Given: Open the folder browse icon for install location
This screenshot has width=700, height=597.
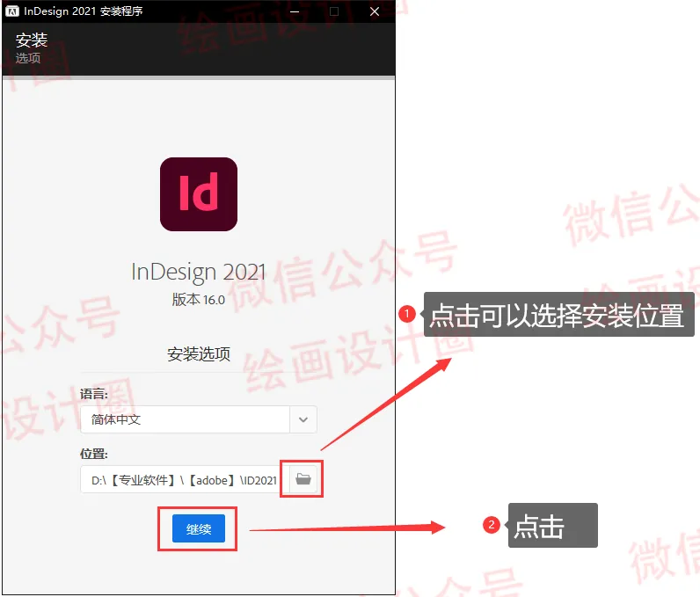Looking at the screenshot, I should [303, 479].
